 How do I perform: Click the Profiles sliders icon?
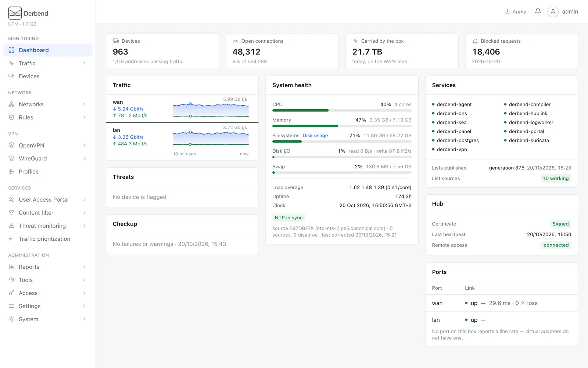pyautogui.click(x=11, y=171)
